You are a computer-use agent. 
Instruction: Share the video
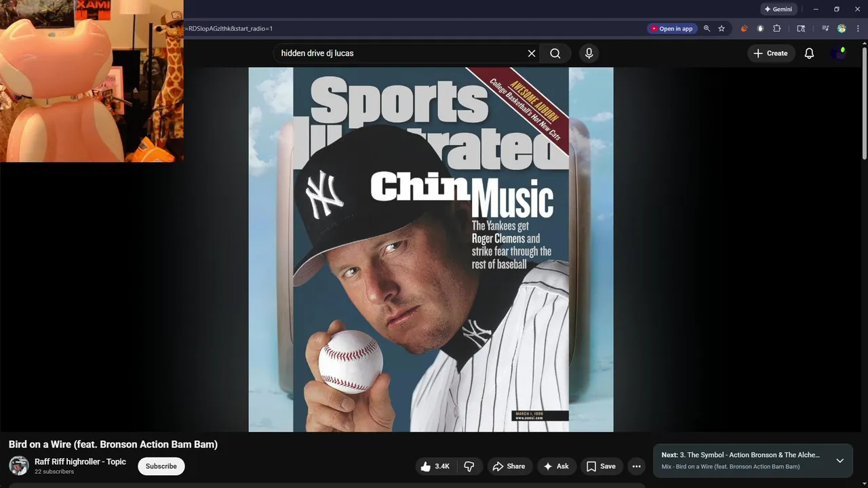509,466
